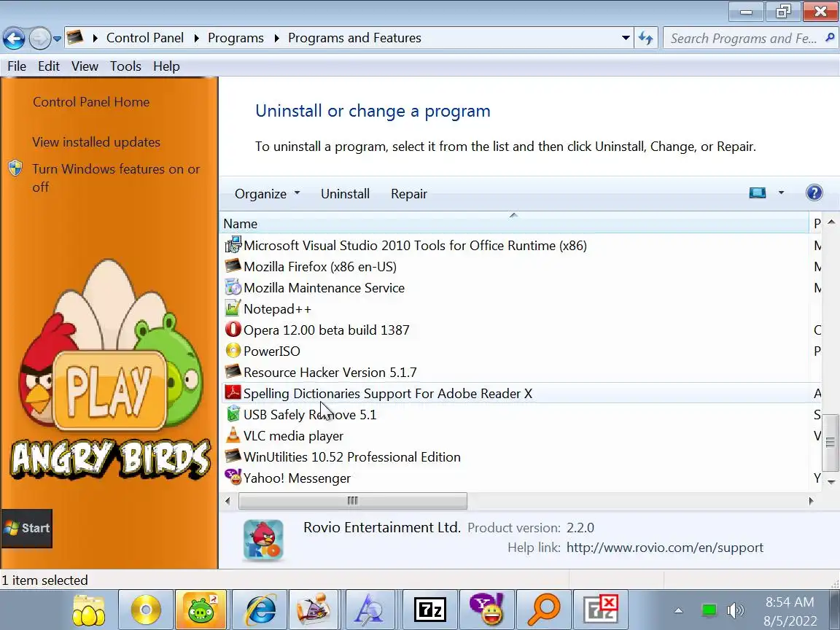Open the letter A magnifier taskbar icon
This screenshot has height=630, width=840.
click(x=370, y=610)
